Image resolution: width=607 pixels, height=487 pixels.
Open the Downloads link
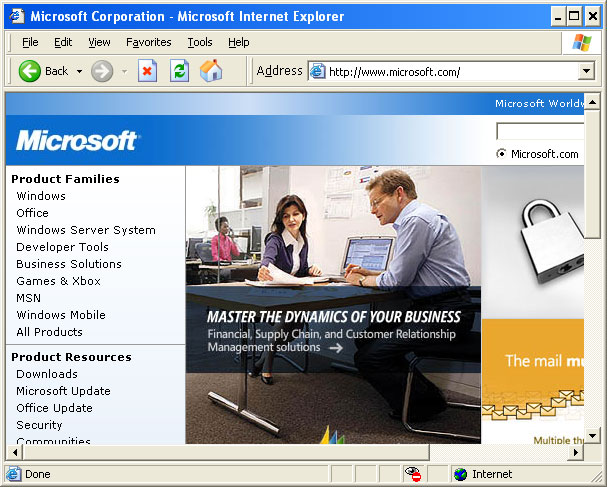(x=47, y=374)
